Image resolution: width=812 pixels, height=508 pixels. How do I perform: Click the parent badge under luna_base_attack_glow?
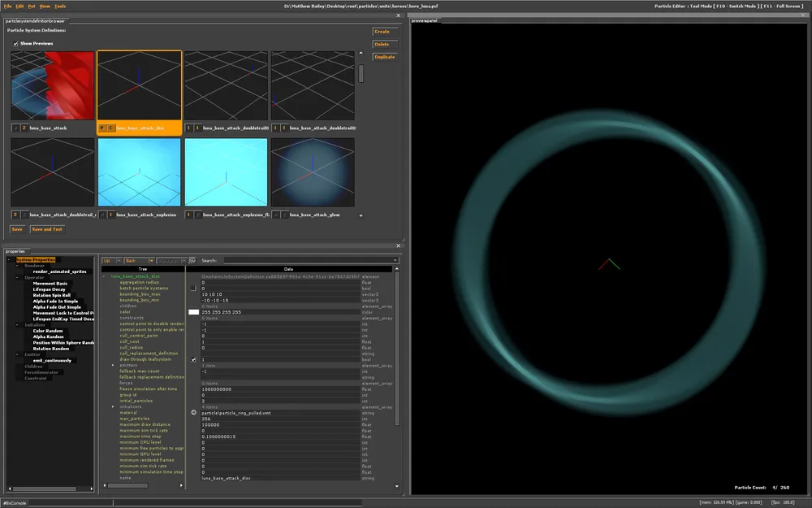[276, 215]
